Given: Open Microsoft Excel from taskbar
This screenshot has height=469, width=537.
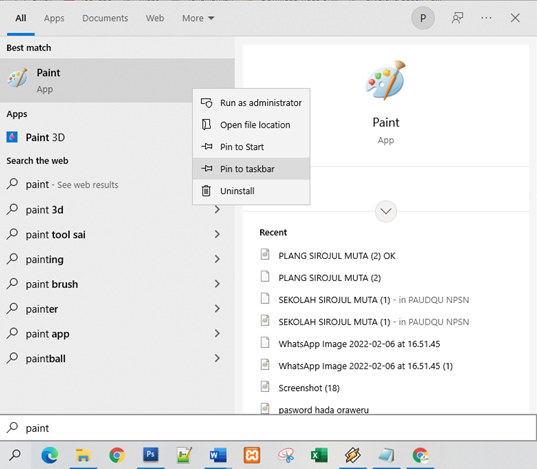Looking at the screenshot, I should coord(319,455).
